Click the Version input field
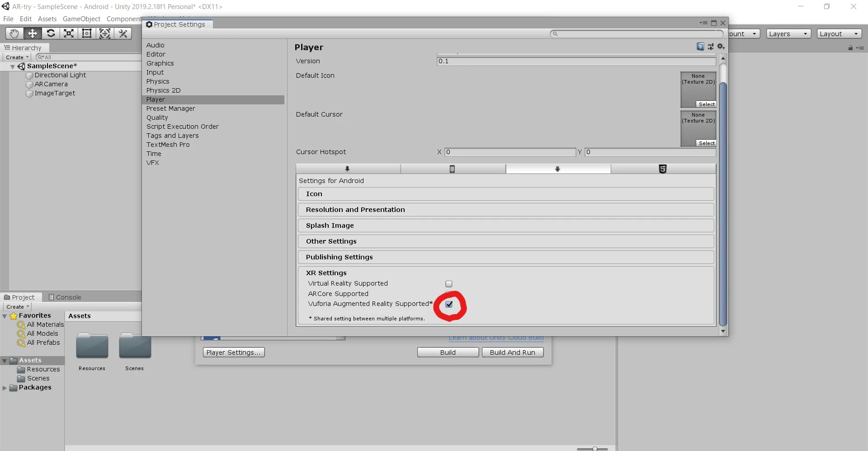 click(576, 61)
